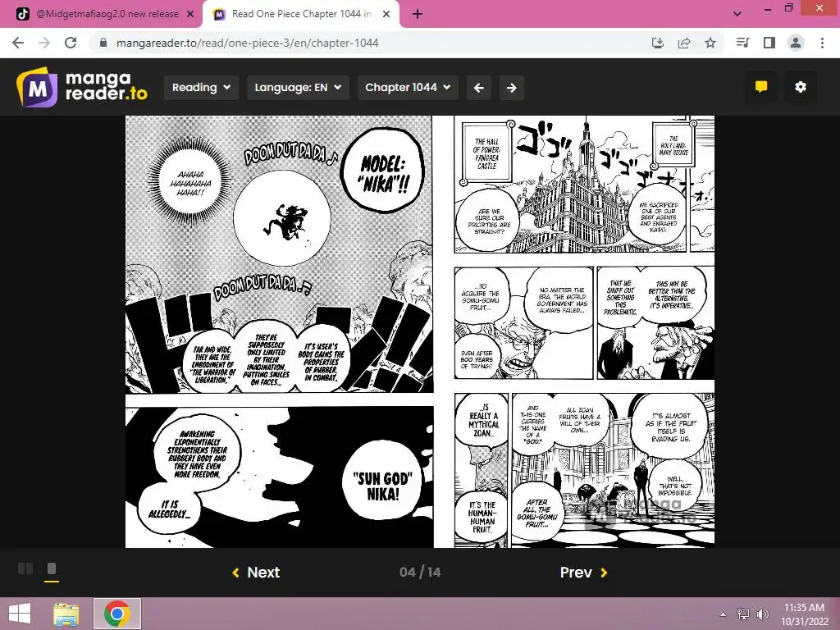The height and width of the screenshot is (630, 840).
Task: Click the Chrome taskbar icon
Action: [117, 614]
